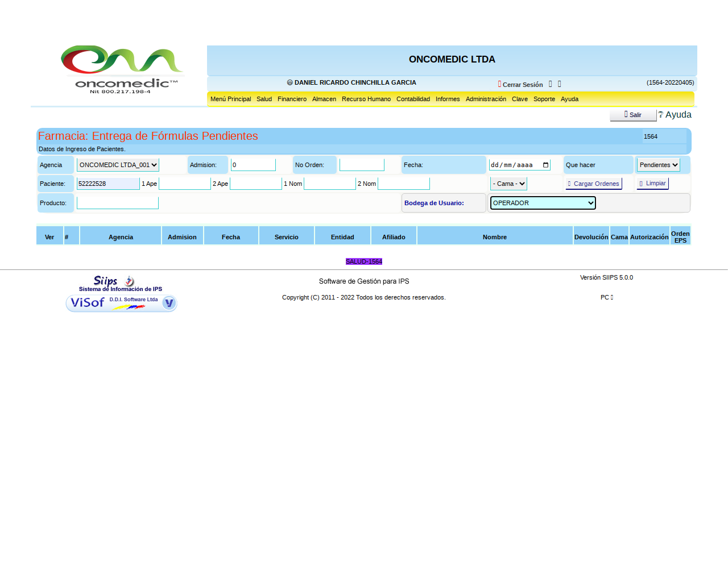This screenshot has height=582, width=728.
Task: Click the user face icon beside Daniel's name
Action: (x=289, y=83)
